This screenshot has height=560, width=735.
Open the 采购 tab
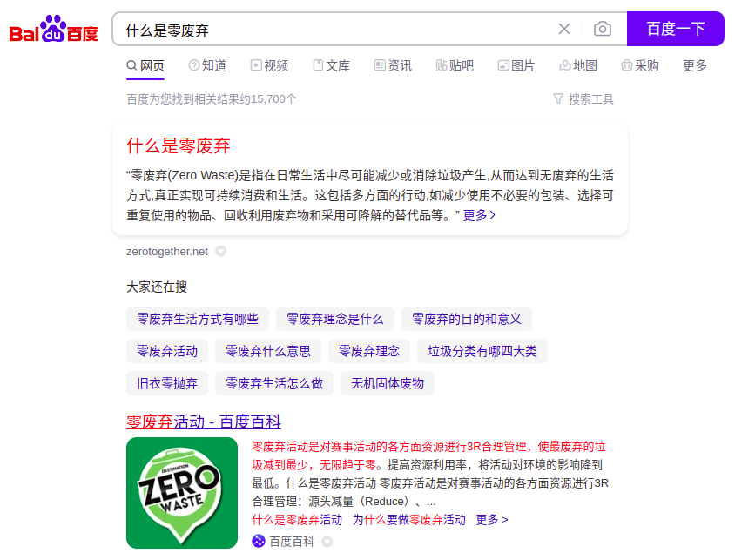[640, 65]
